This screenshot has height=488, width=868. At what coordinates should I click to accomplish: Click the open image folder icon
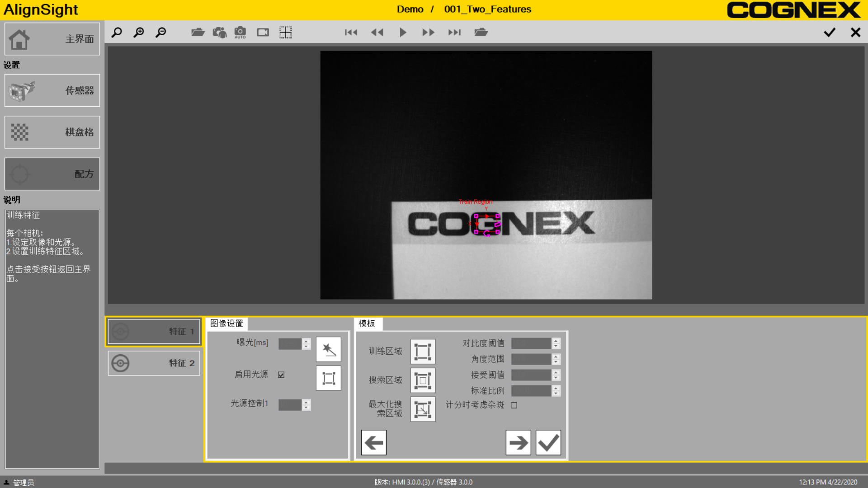point(198,32)
